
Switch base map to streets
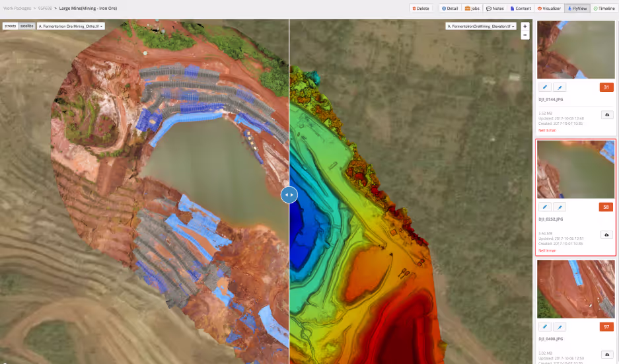pos(11,26)
